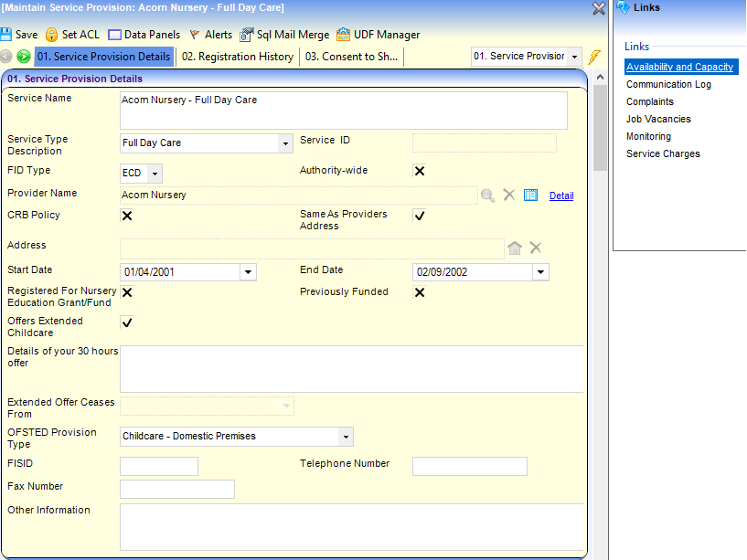
Task: Switch to Consent to Sh... tab
Action: click(x=351, y=57)
